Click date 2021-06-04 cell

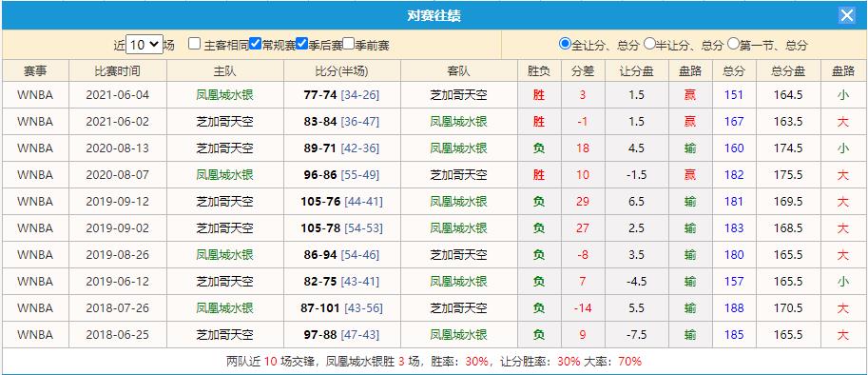pyautogui.click(x=117, y=95)
